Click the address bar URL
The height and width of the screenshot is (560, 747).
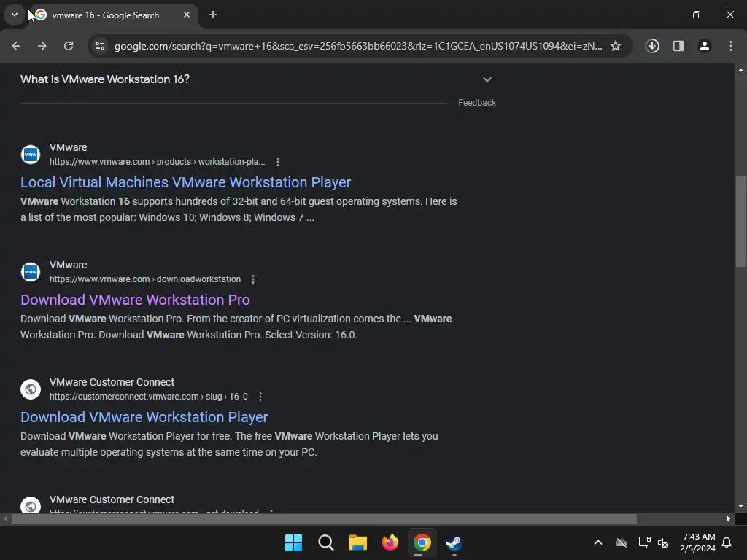357,46
